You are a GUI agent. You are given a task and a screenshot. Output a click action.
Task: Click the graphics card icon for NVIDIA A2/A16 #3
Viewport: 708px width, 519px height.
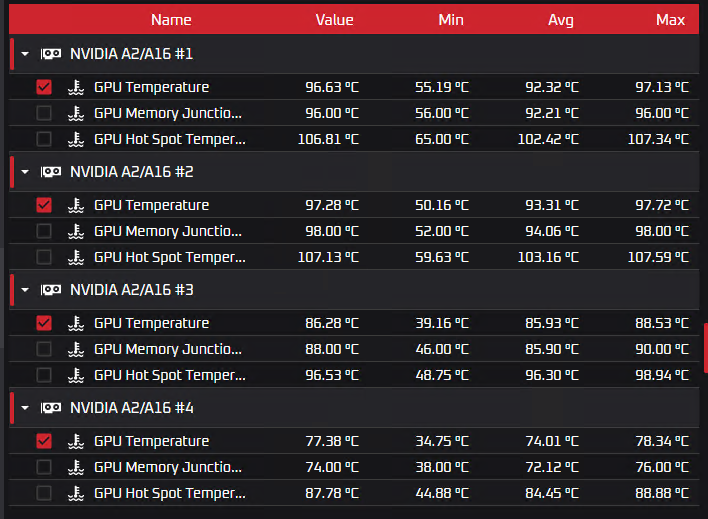51,290
